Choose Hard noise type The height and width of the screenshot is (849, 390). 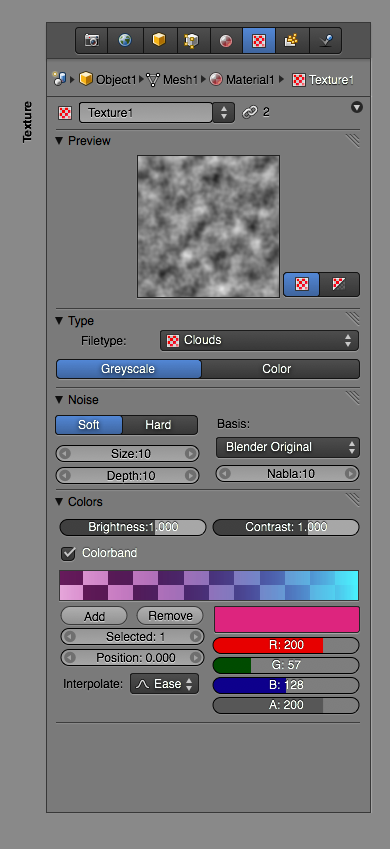(x=160, y=425)
